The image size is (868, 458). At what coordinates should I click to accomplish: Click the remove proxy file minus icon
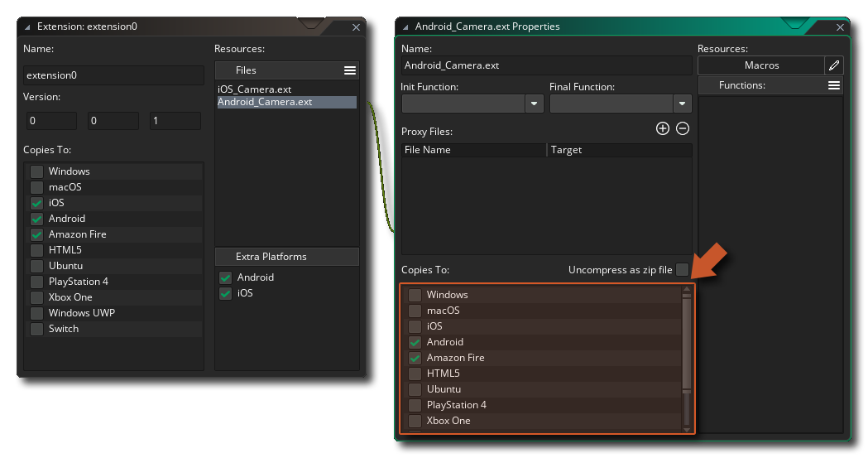(x=683, y=128)
